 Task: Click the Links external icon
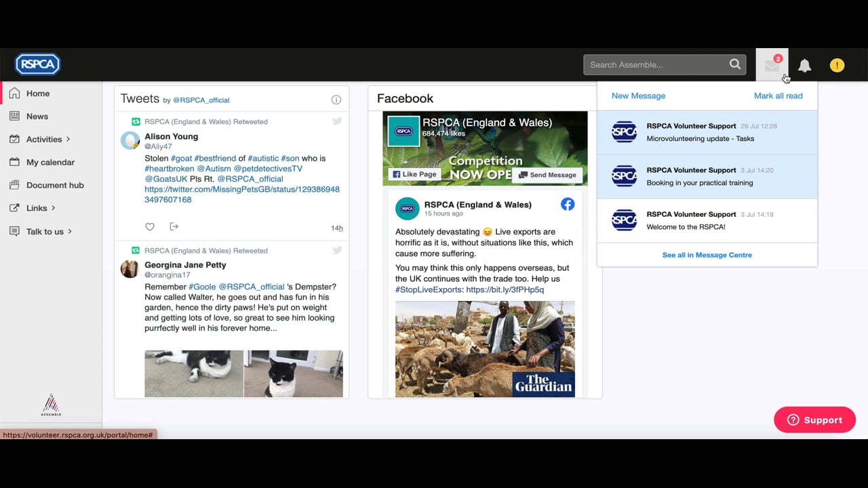(14, 208)
